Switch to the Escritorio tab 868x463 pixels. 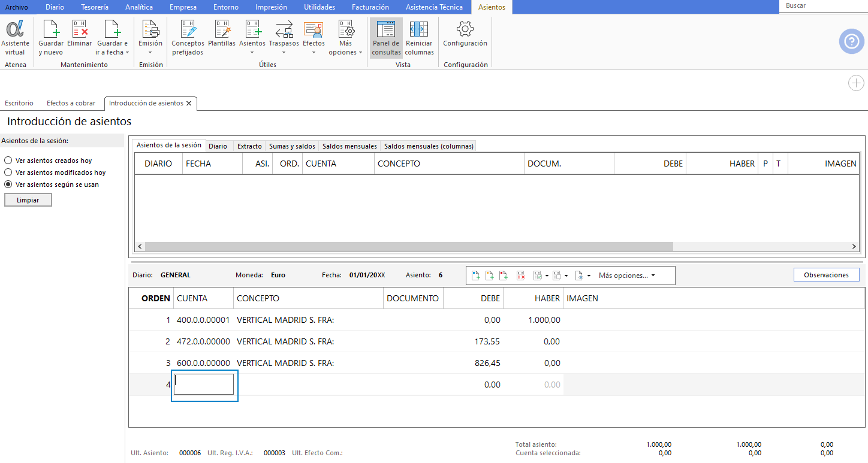(x=19, y=103)
